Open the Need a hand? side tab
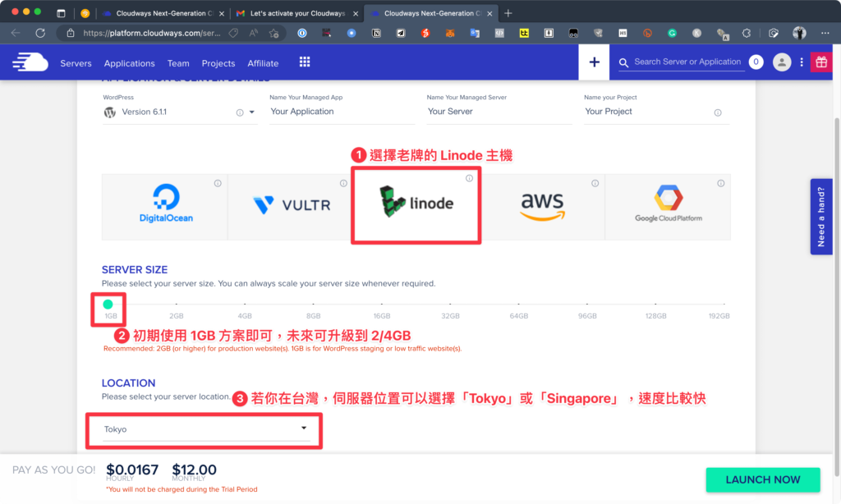This screenshot has width=841, height=504. (821, 217)
